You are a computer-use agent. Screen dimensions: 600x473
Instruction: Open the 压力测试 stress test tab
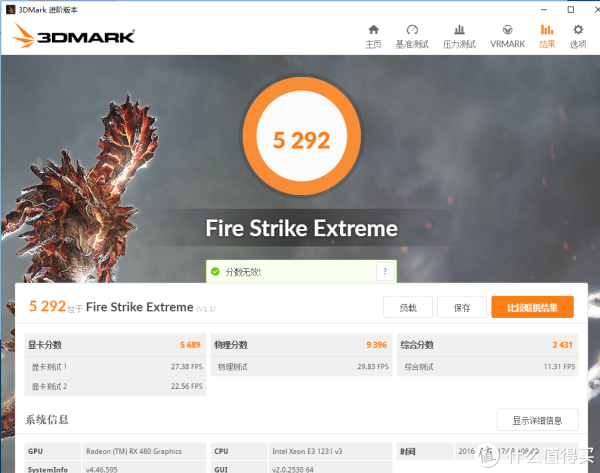tap(459, 37)
